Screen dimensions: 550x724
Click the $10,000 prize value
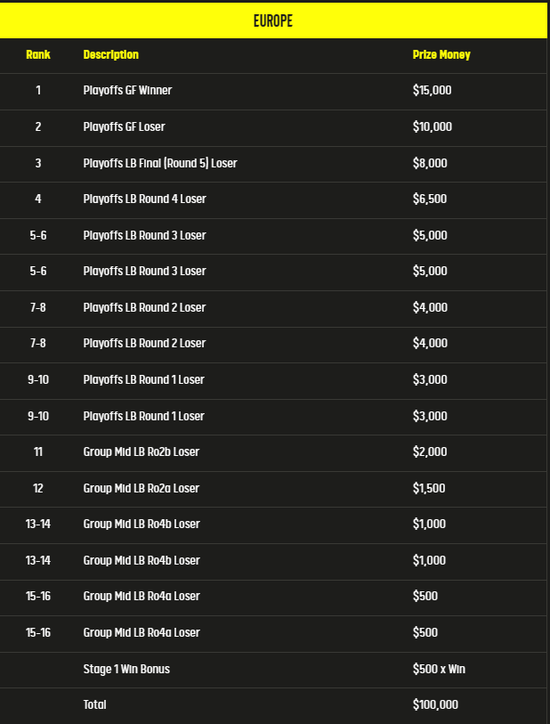(432, 127)
